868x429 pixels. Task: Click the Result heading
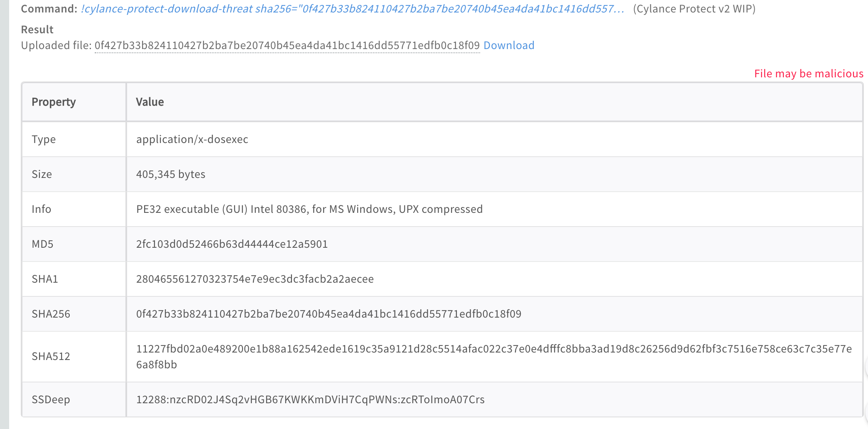37,30
